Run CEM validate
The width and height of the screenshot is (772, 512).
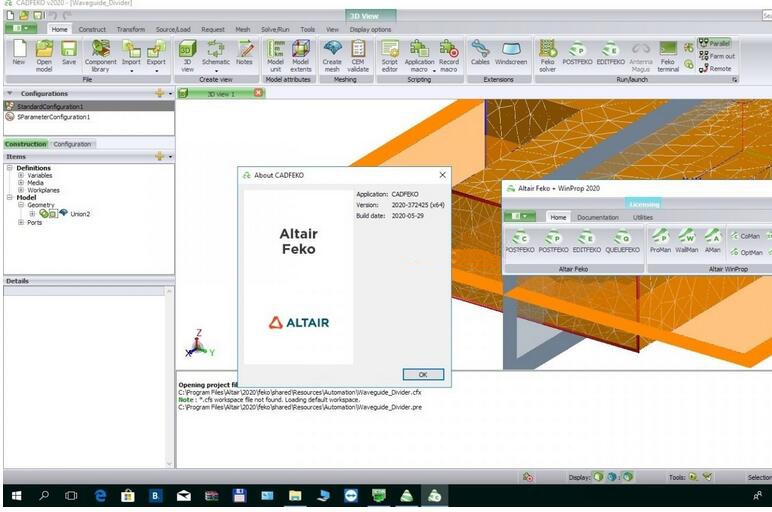(x=358, y=56)
